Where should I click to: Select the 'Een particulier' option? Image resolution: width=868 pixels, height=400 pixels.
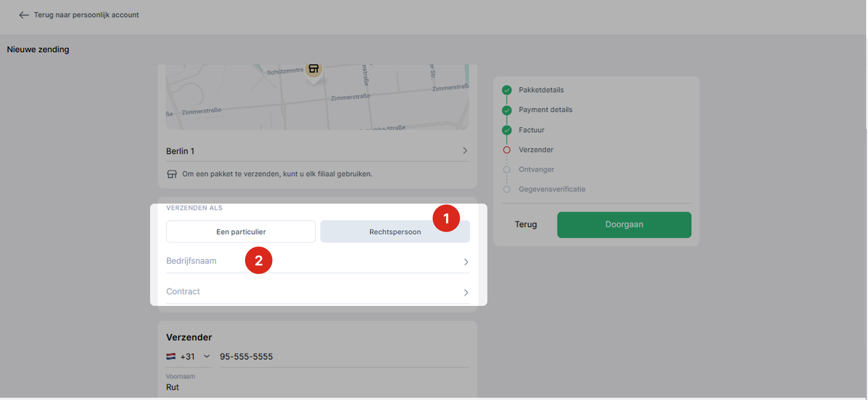click(241, 232)
